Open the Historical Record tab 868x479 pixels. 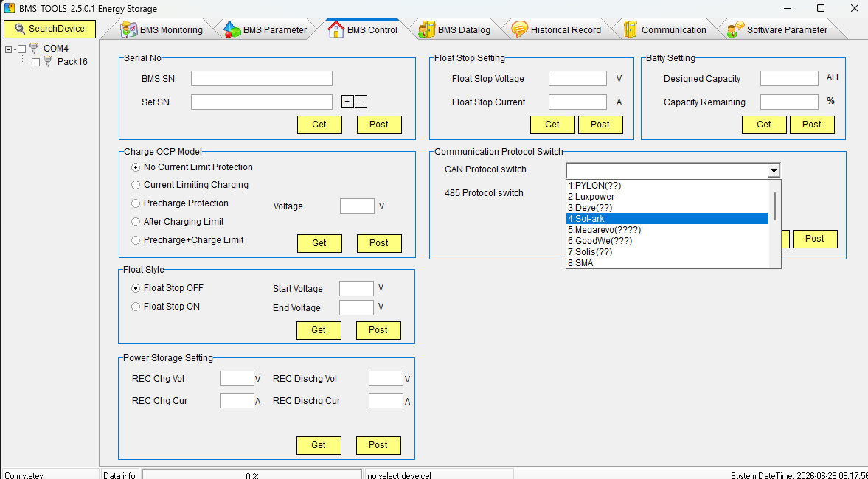pos(556,30)
